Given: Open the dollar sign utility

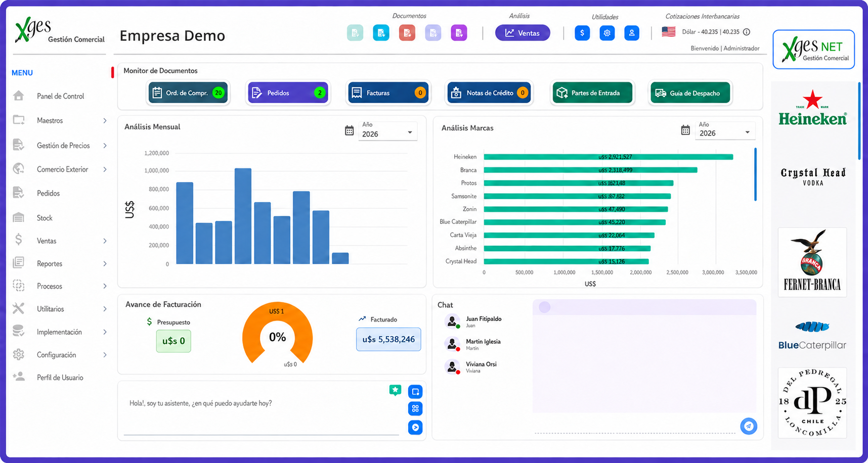Looking at the screenshot, I should [x=582, y=33].
